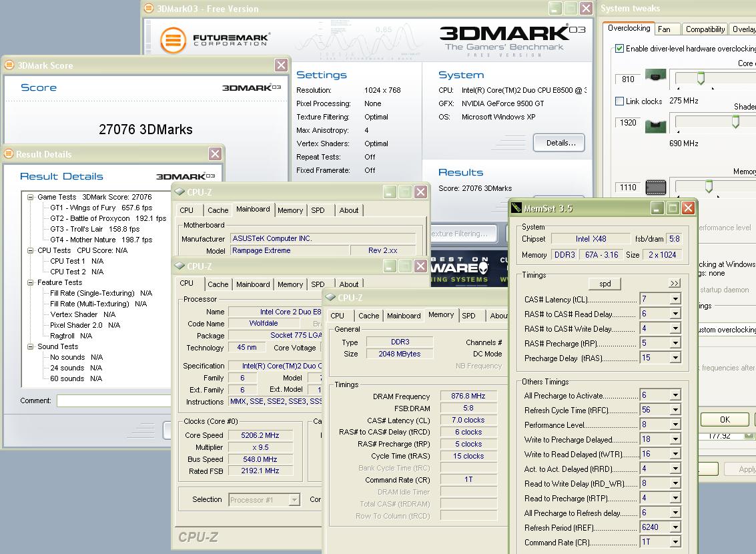Image resolution: width=756 pixels, height=554 pixels.
Task: Switch to the Compatibility tab in System tweaks
Action: [705, 29]
